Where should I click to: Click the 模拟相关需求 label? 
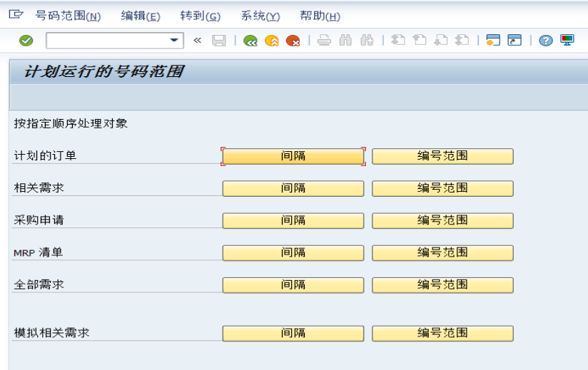coord(52,332)
